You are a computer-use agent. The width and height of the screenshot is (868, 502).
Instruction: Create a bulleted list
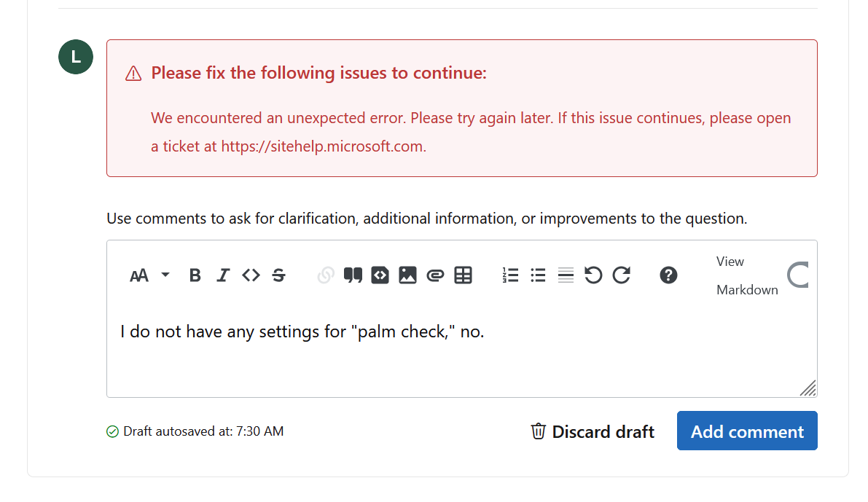pyautogui.click(x=538, y=275)
